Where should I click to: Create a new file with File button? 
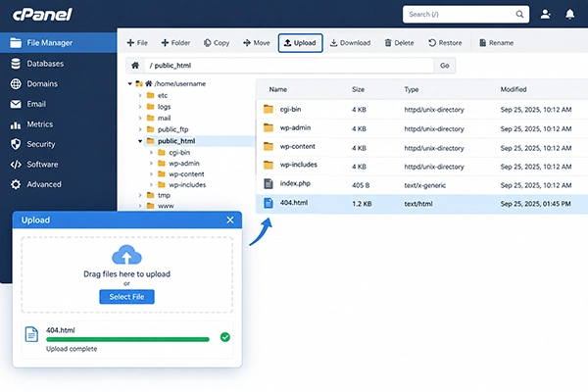click(x=137, y=43)
